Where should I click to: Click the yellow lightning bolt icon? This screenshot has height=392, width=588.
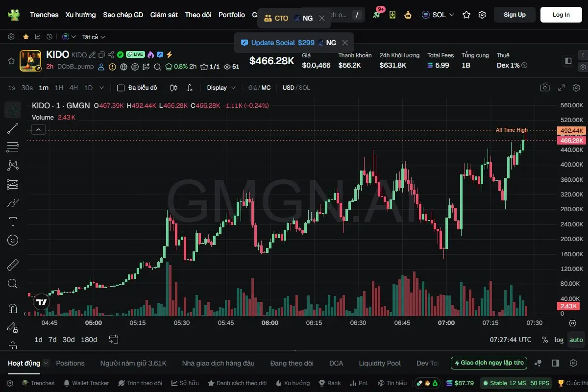pyautogui.click(x=169, y=54)
